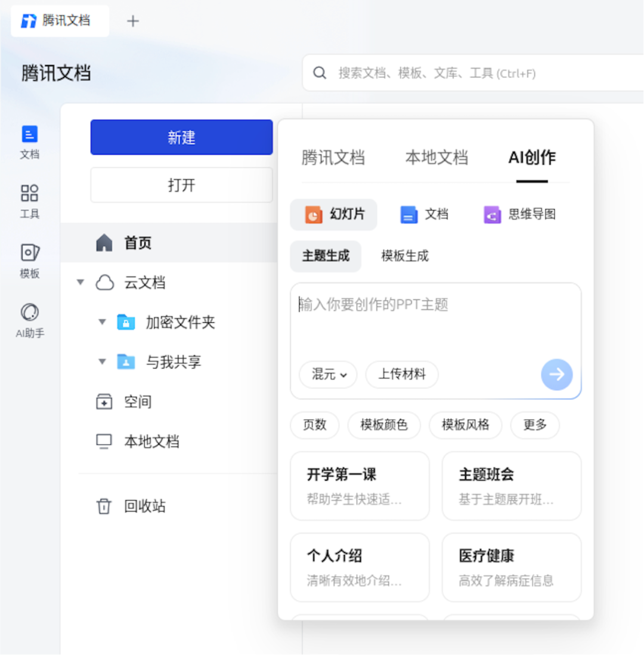
Task: Click the 打开 button
Action: (182, 185)
